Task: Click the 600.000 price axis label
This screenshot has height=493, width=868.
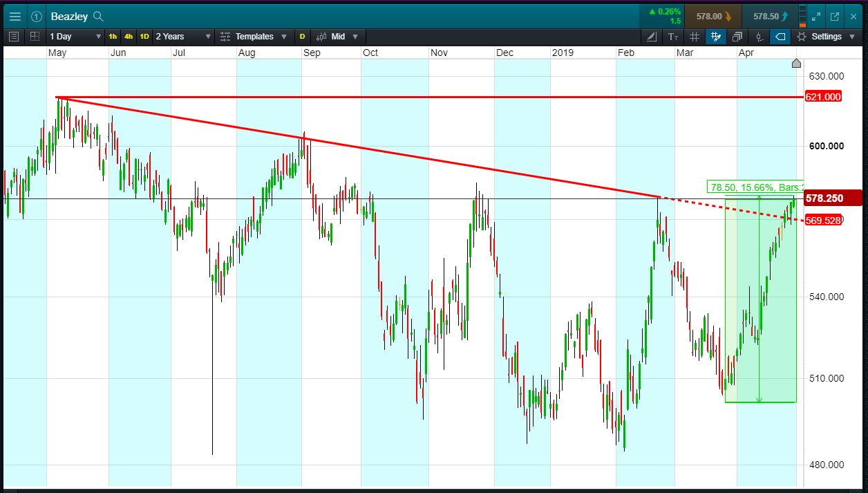Action: point(826,145)
